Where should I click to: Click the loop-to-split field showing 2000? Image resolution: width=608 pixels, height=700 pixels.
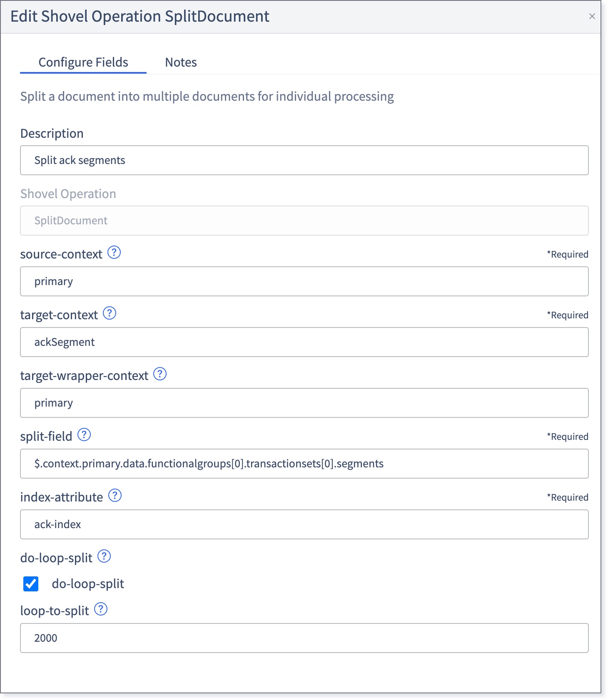tap(304, 638)
